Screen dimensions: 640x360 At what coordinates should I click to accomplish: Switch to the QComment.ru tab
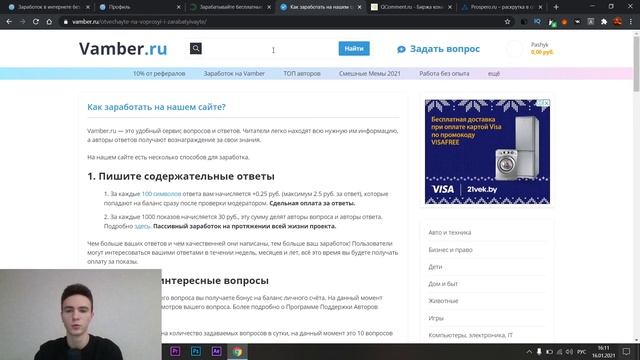tap(411, 7)
